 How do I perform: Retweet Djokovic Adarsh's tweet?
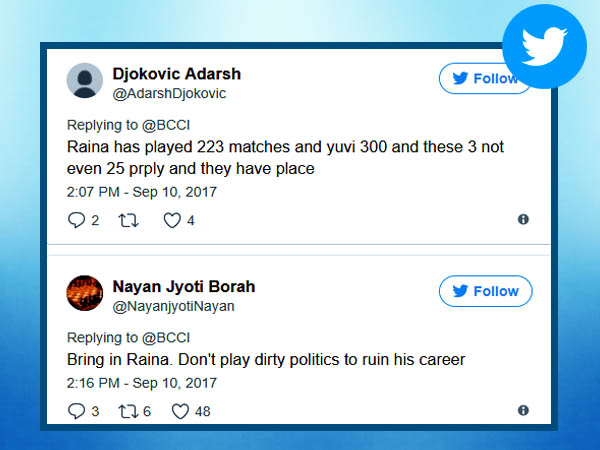[128, 221]
